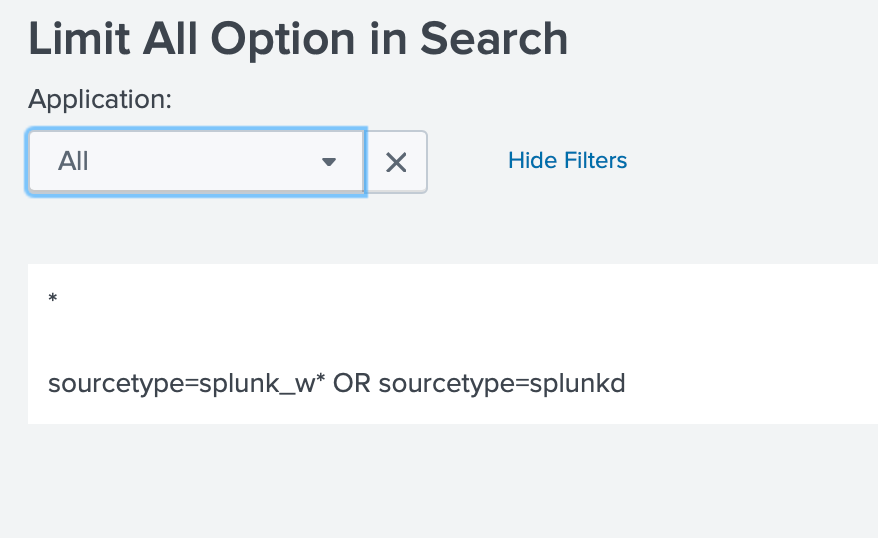Click the sourcetype search string text
Viewport: 878px width, 538px height.
(x=336, y=384)
